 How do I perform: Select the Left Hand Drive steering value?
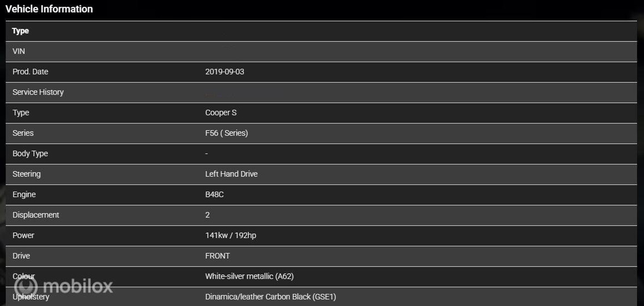click(x=231, y=174)
